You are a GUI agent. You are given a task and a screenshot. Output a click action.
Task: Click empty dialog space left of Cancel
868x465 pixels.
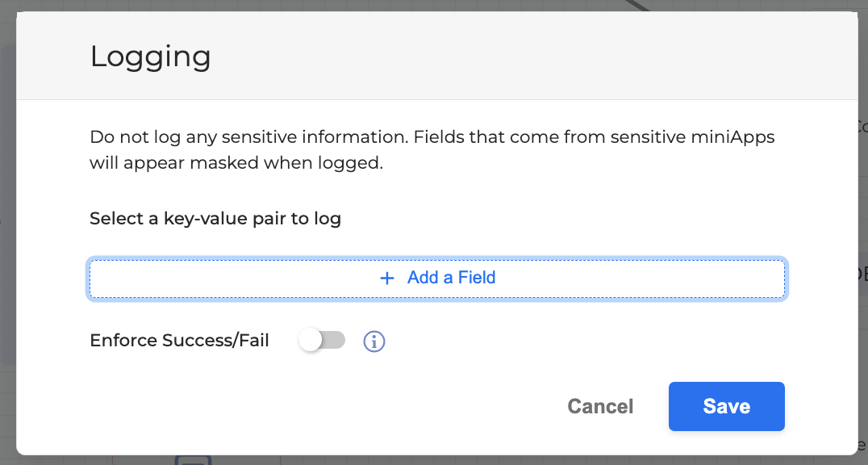point(323,406)
